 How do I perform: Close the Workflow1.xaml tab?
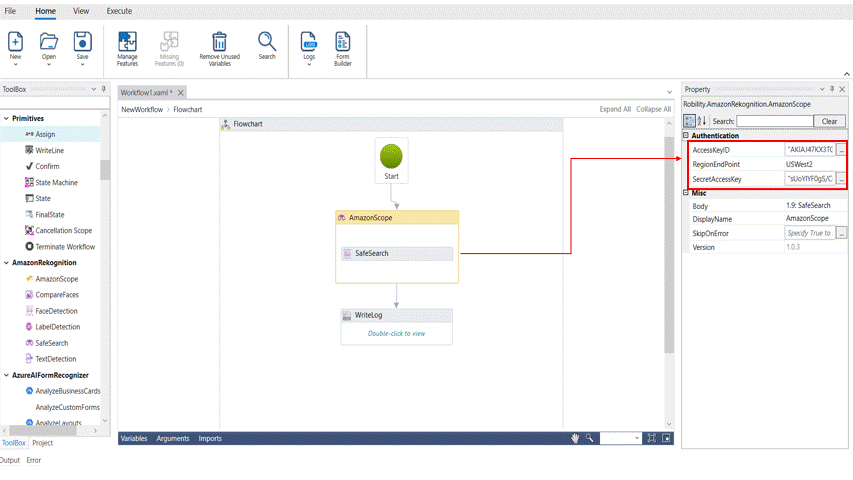tap(181, 92)
